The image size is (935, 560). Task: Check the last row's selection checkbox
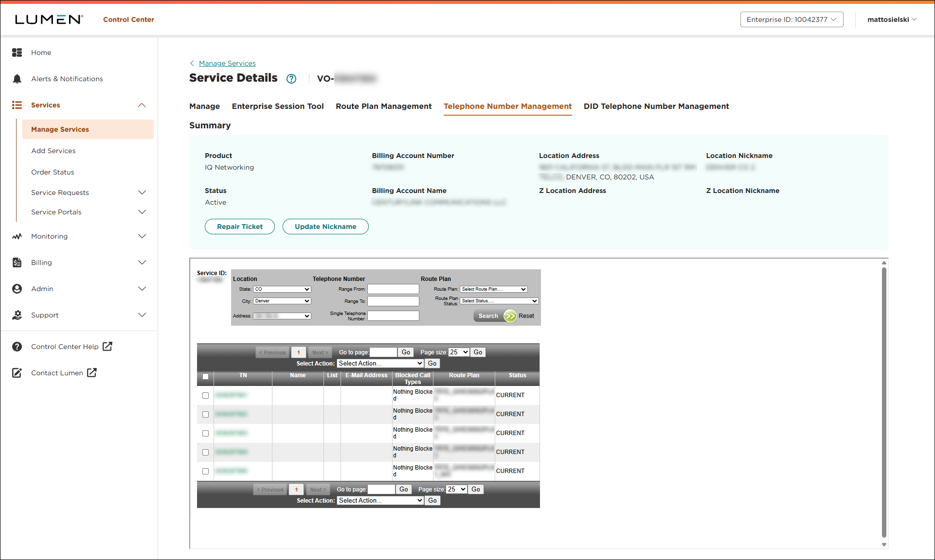point(205,471)
